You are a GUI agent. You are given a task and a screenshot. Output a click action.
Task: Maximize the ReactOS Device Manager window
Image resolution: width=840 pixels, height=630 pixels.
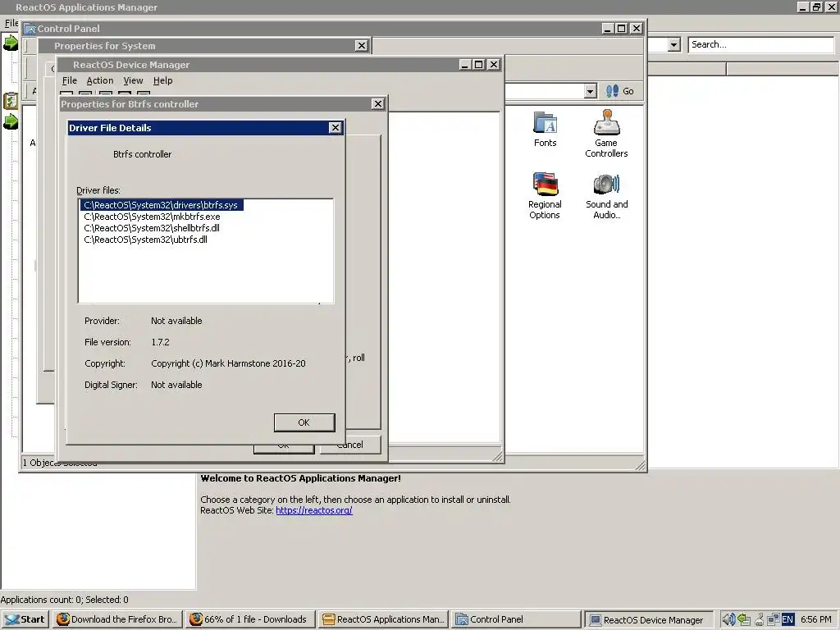479,65
